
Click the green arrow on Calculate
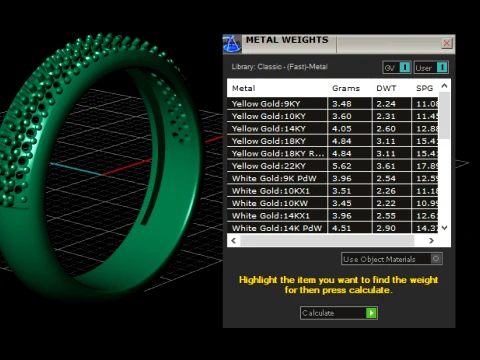[x=371, y=313]
